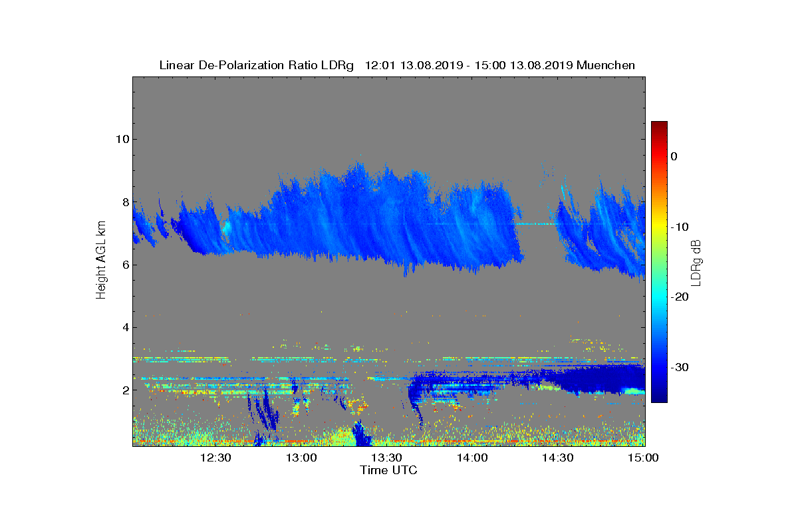The height and width of the screenshot is (532, 798).
Task: Click the height tick label 8
Action: point(125,201)
